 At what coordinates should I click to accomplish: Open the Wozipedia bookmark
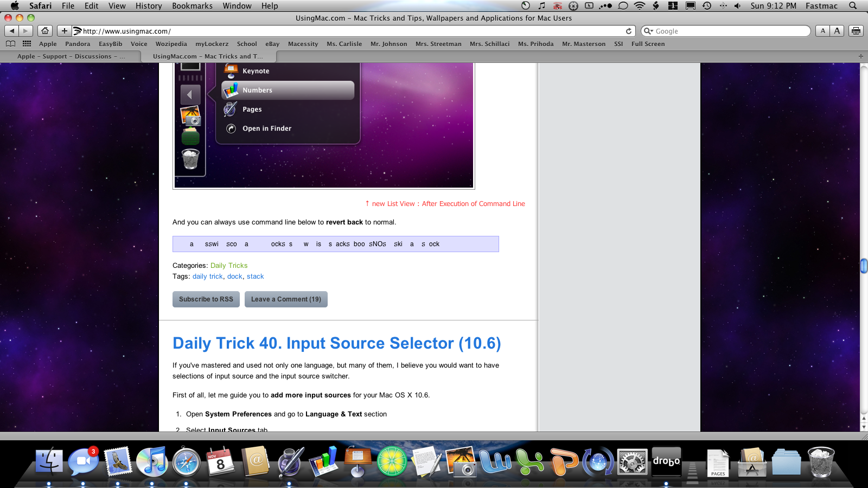tap(171, 44)
